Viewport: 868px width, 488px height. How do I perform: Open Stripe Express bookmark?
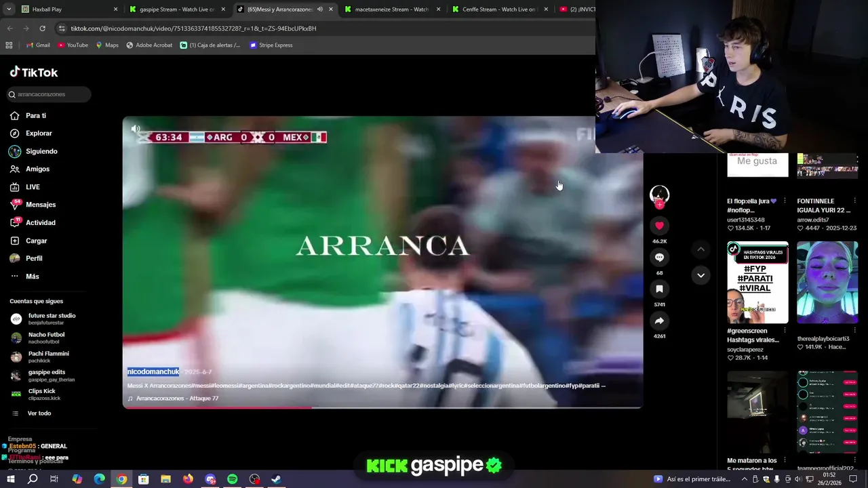click(x=271, y=45)
